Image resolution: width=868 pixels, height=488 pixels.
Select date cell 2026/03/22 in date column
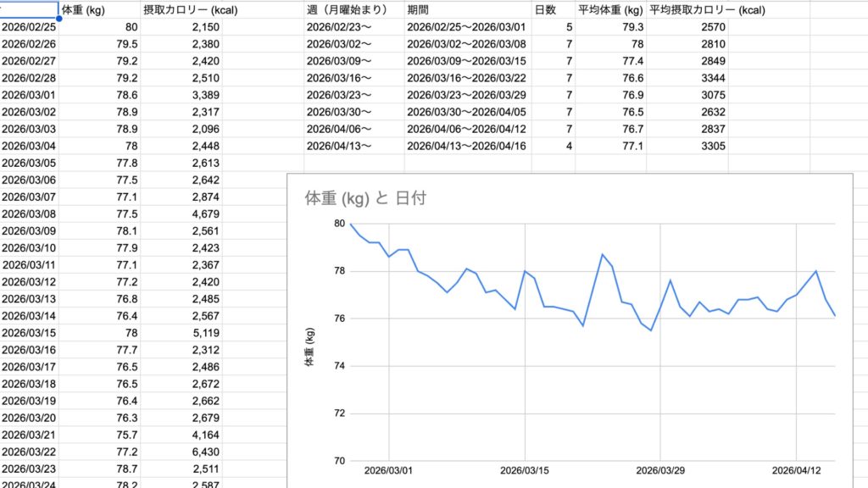[x=29, y=452]
